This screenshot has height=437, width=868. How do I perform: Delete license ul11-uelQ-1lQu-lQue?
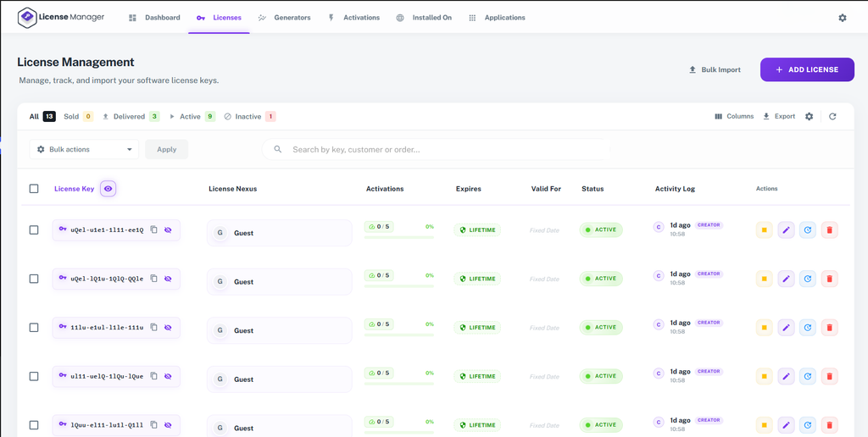point(829,376)
